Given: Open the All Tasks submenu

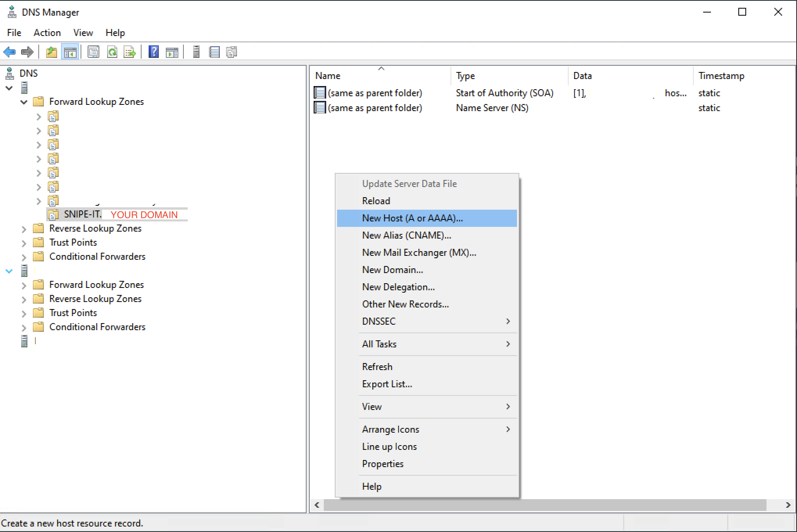Looking at the screenshot, I should pyautogui.click(x=427, y=344).
